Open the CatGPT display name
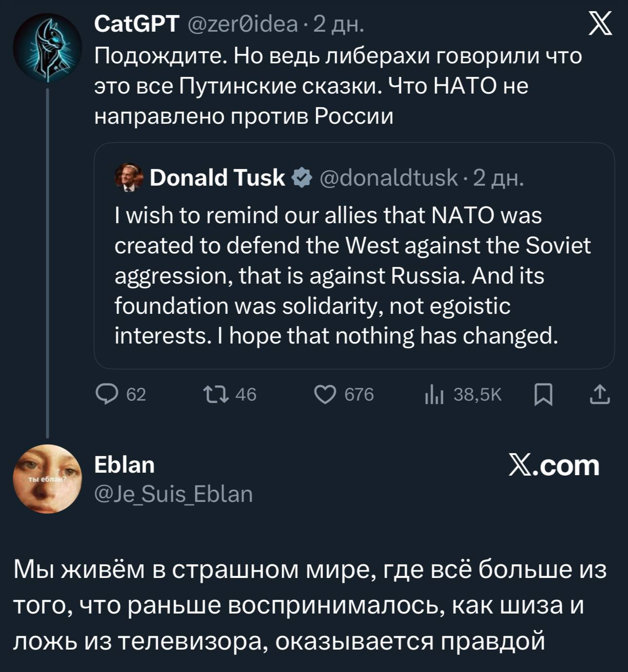 coord(137,23)
